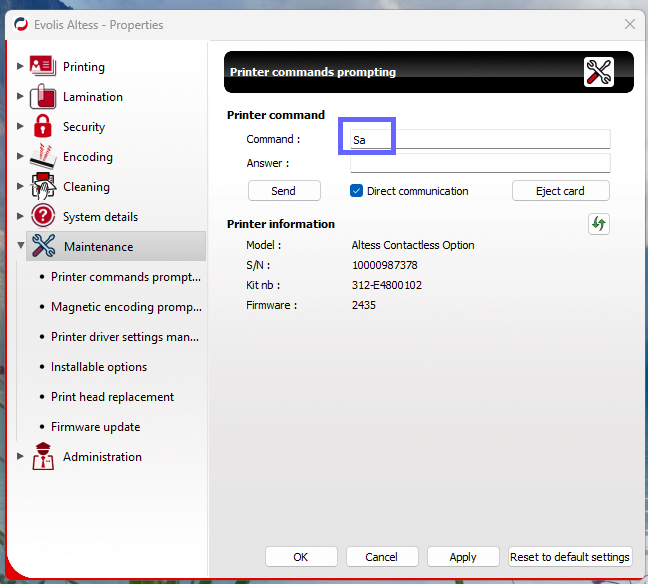Refresh printer information with green arrows icon
Screen dimensions: 648x584
598,224
